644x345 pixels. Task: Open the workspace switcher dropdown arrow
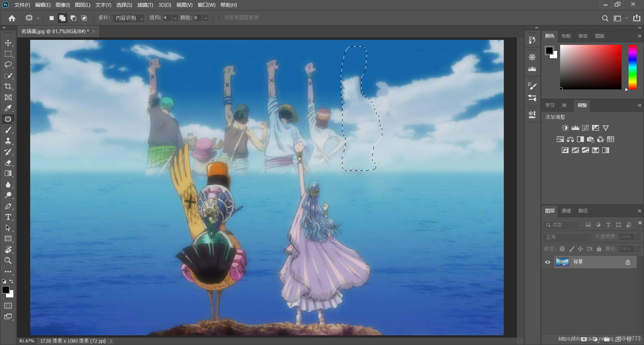tap(626, 18)
